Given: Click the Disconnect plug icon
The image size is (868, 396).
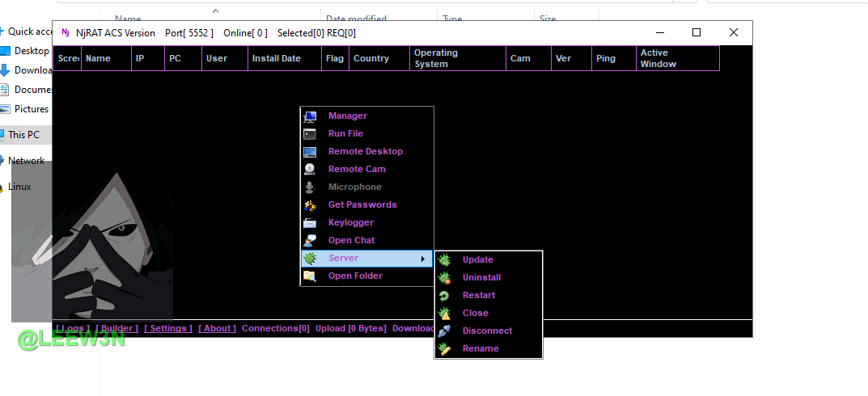Looking at the screenshot, I should [444, 331].
